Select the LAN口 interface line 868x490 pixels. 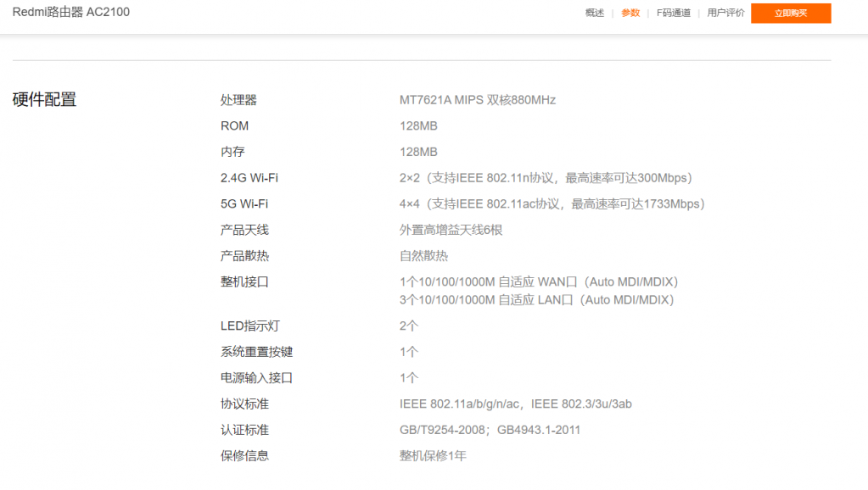point(536,300)
